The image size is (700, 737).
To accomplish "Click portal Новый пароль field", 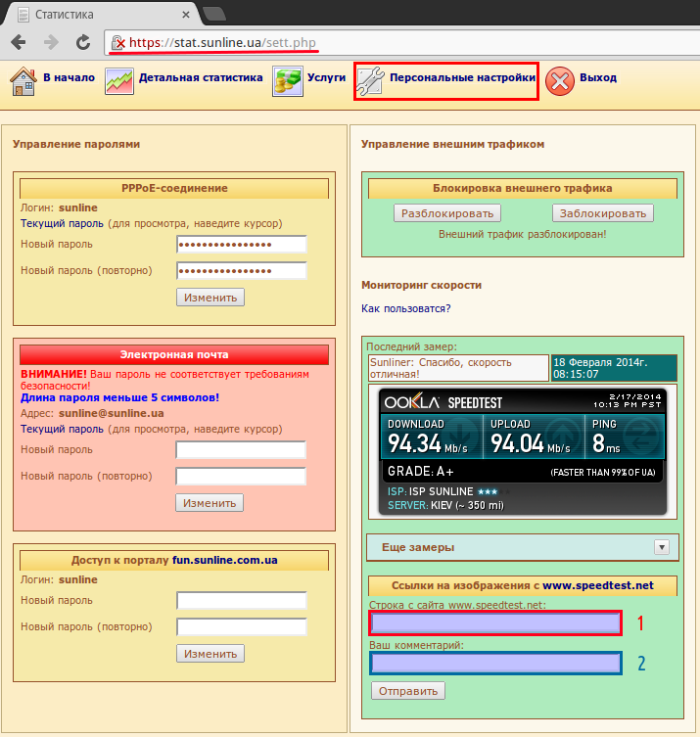I will point(242,601).
